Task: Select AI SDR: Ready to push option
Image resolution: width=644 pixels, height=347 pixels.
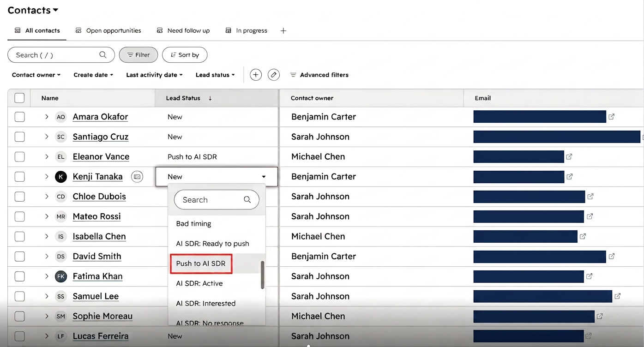Action: point(212,244)
